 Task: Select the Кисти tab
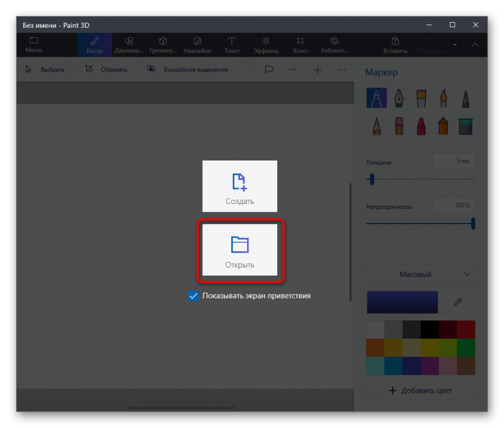pyautogui.click(x=94, y=45)
